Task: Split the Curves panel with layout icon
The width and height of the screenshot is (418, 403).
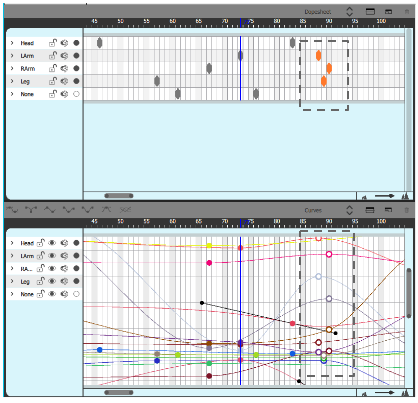Action: [x=370, y=210]
